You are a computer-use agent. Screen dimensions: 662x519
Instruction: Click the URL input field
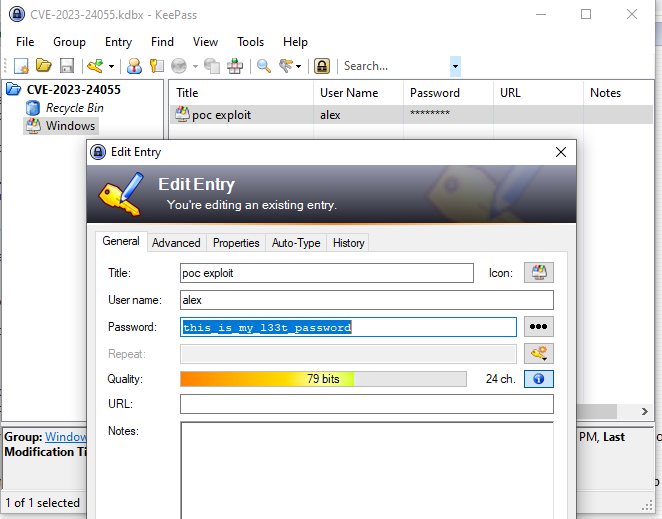click(367, 404)
